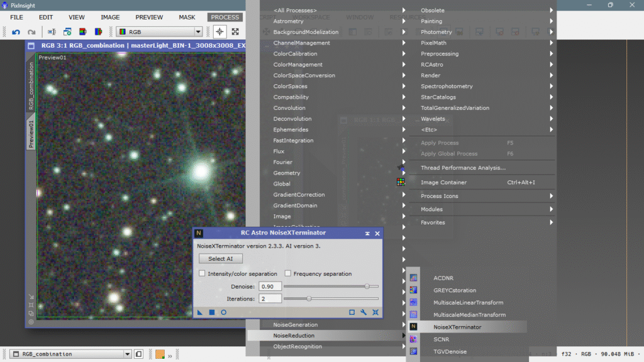Click the Iterations slider handle
The width and height of the screenshot is (644, 362).
pos(309,299)
